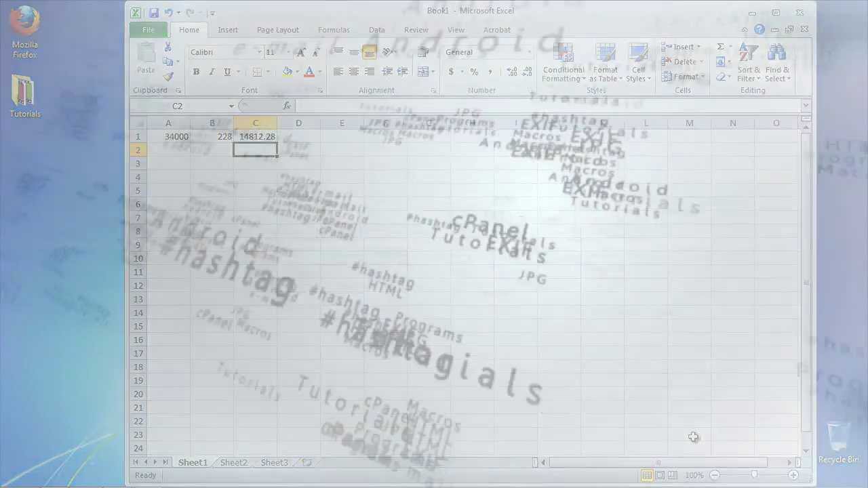Open Format as Table gallery
Screen dimensions: 868x488
[x=605, y=63]
